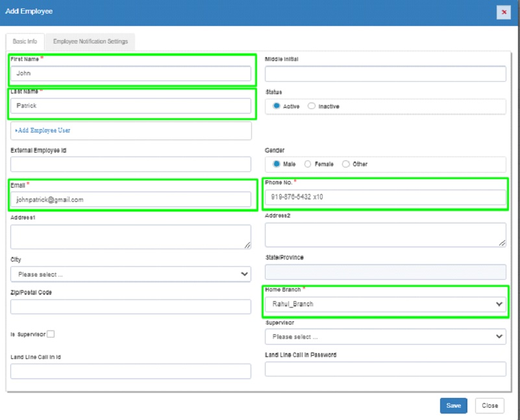Select the Active status radio button
This screenshot has width=520, height=420.
277,106
